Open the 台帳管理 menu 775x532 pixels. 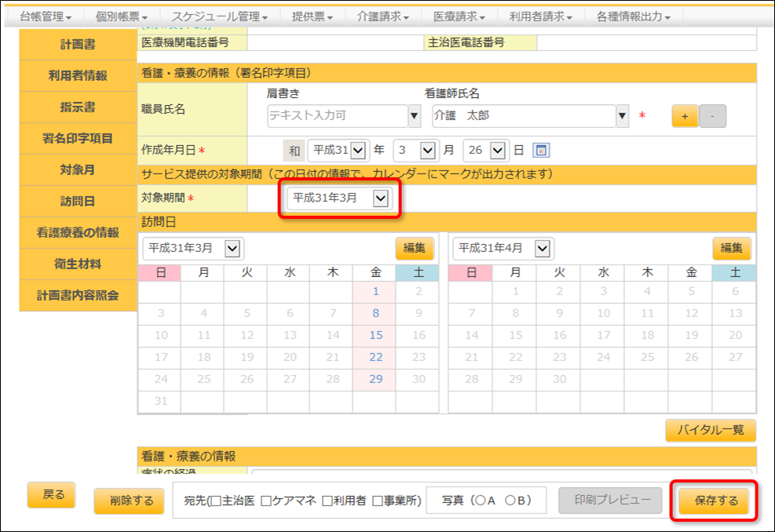point(46,16)
